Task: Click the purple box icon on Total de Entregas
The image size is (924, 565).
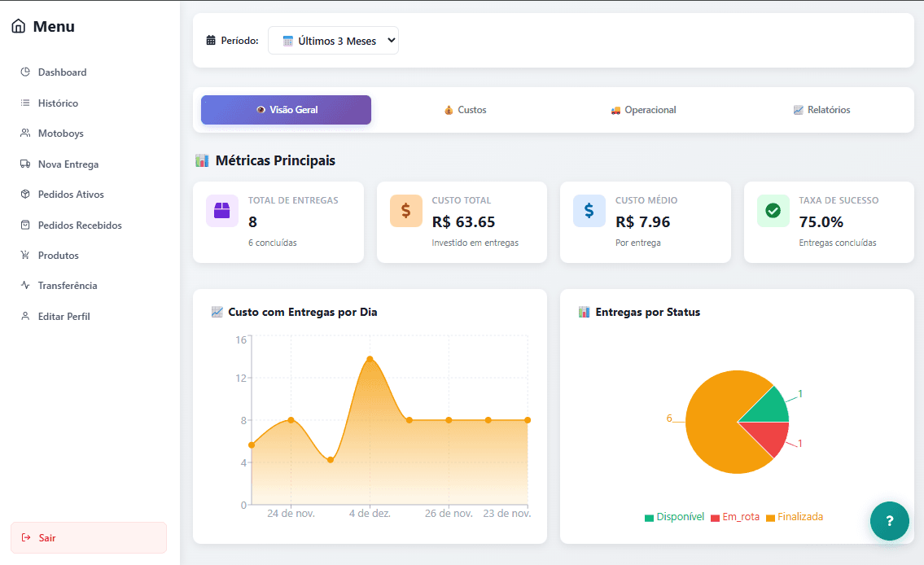Action: (222, 211)
